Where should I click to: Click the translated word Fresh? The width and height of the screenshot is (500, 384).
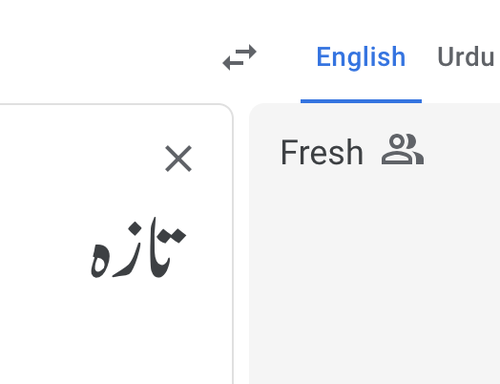[322, 153]
